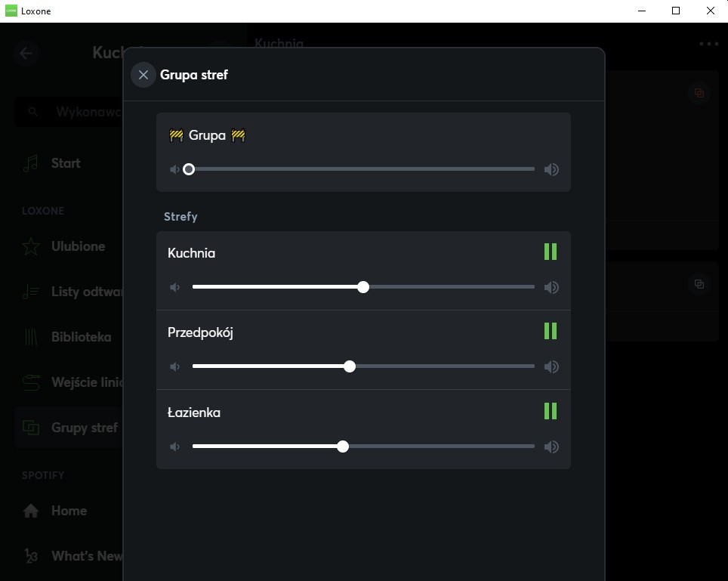
Task: Select Biblioteka in the sidebar
Action: click(81, 337)
